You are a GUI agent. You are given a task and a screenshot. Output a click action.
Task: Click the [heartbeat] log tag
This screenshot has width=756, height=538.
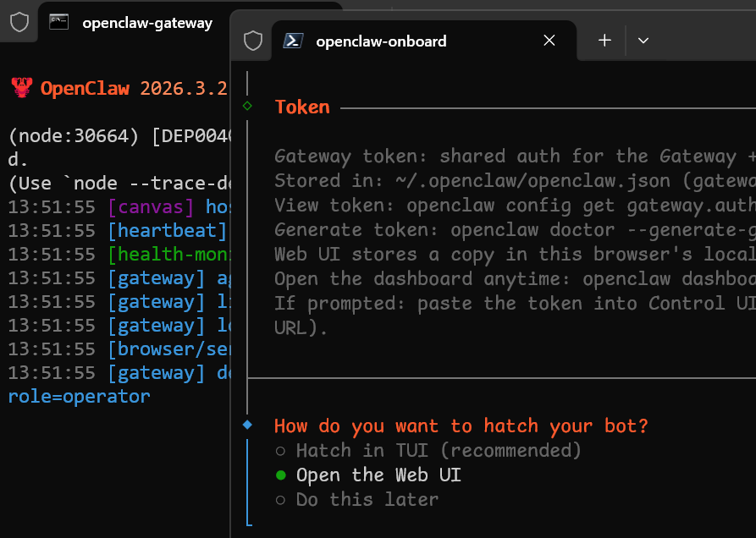168,231
